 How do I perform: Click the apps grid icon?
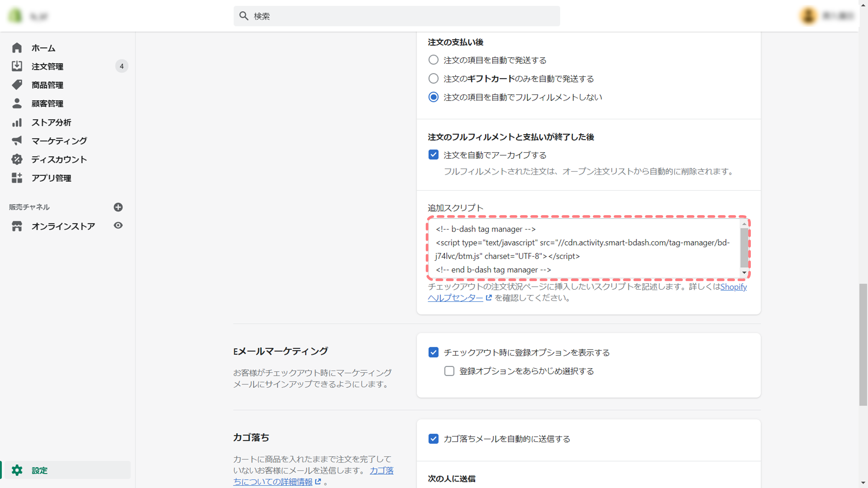[17, 178]
